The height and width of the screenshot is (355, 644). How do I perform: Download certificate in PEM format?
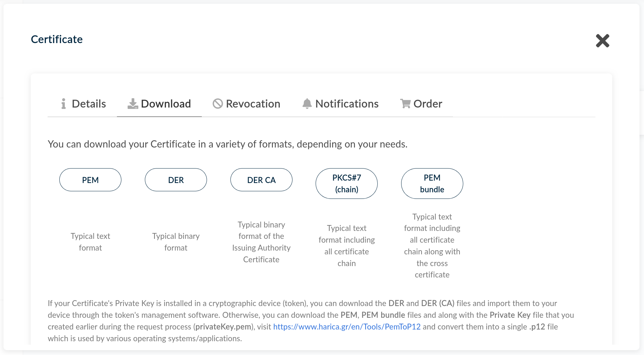click(x=90, y=180)
